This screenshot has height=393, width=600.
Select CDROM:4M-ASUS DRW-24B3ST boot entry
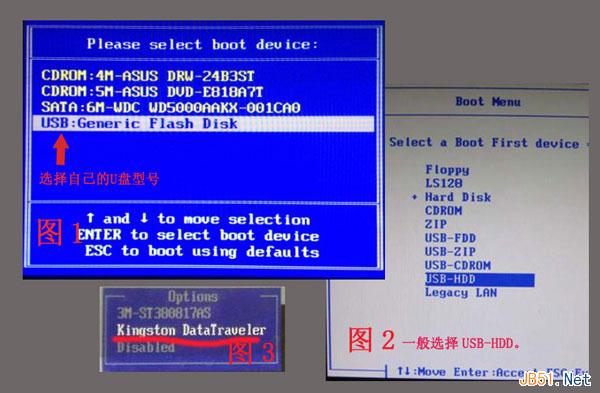[x=148, y=75]
